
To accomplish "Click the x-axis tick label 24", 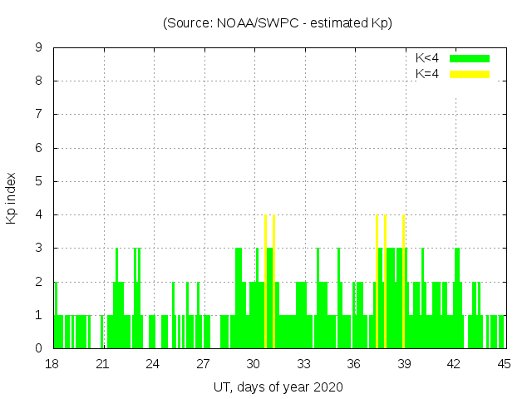I will 154,364.
